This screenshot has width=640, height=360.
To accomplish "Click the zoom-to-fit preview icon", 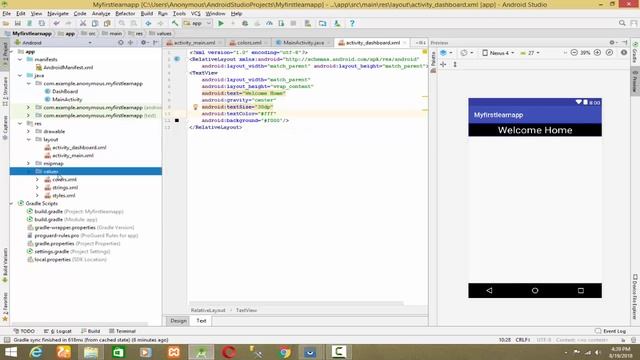I will tap(609, 53).
